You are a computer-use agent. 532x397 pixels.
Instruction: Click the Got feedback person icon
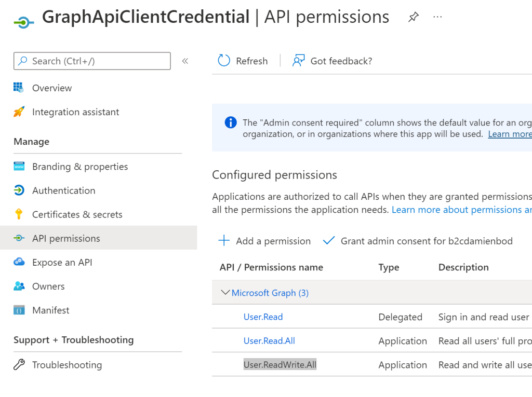[299, 61]
